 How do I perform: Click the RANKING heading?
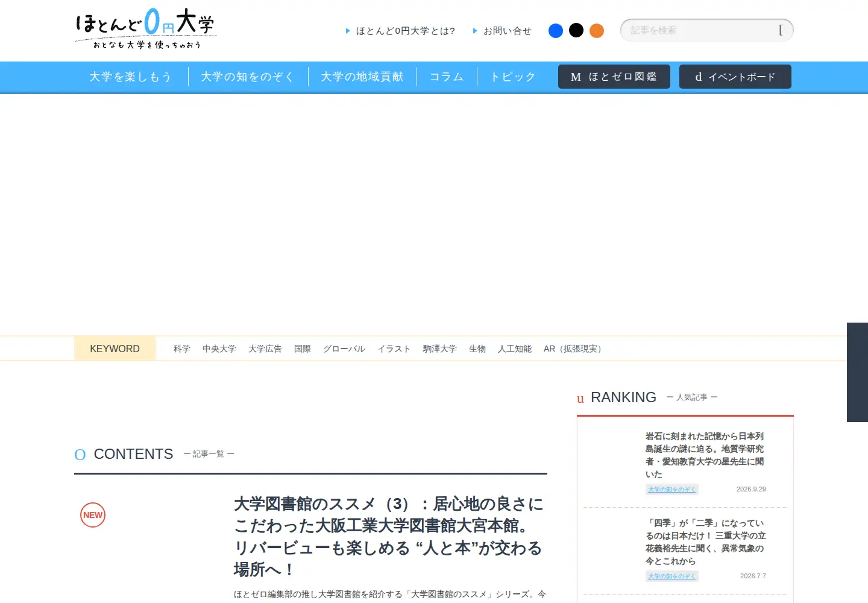623,397
